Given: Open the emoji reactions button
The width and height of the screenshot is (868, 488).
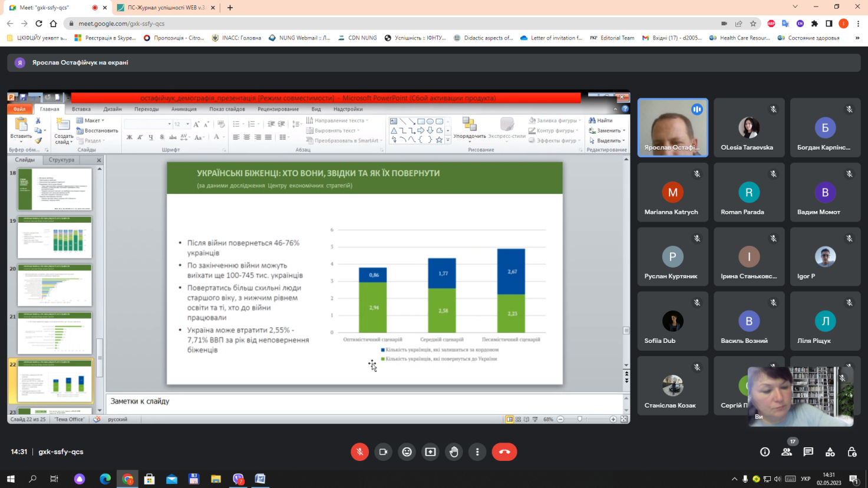Looking at the screenshot, I should pos(407,451).
